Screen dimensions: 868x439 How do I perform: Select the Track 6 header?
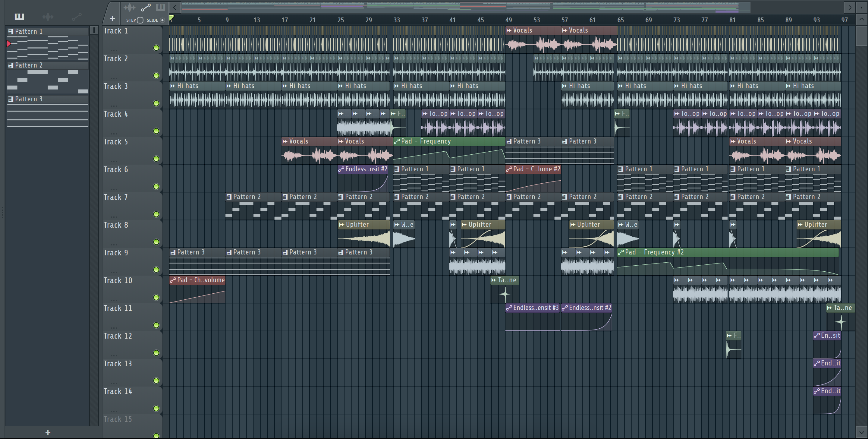[132, 178]
